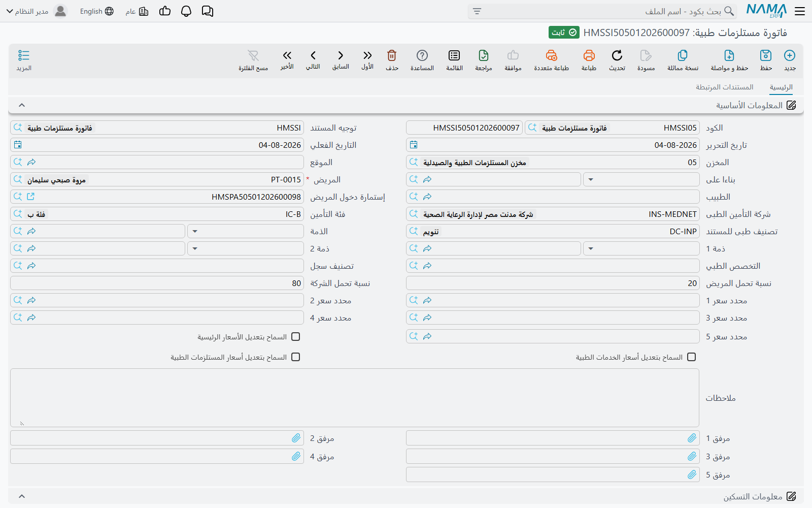The image size is (812, 508).
Task: Select the الرئيسية tab
Action: (781, 87)
